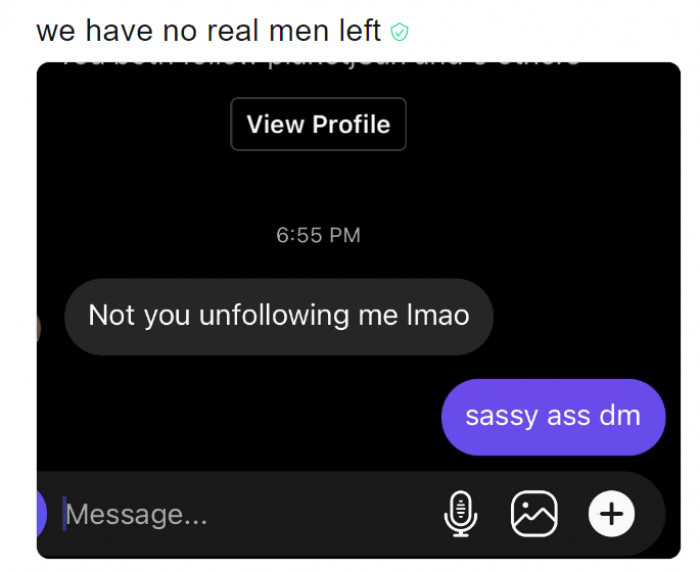The height and width of the screenshot is (572, 700).
Task: Click the white plus circle icon
Action: coord(611,514)
